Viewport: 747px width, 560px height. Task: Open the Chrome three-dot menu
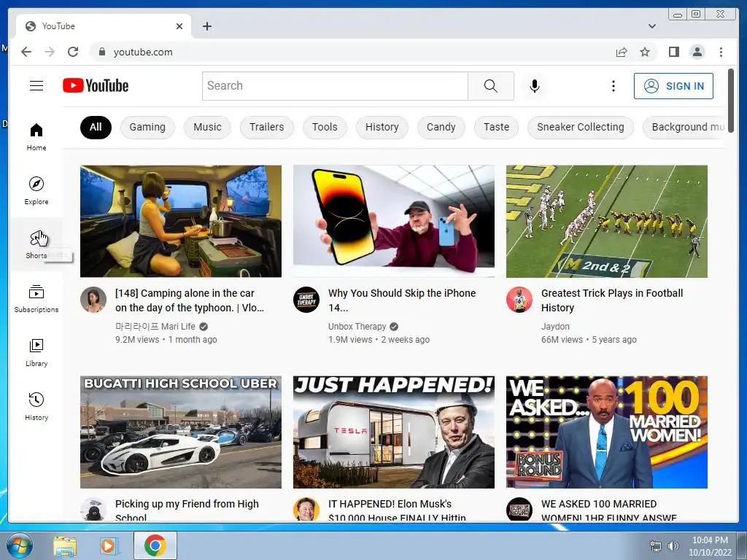721,52
